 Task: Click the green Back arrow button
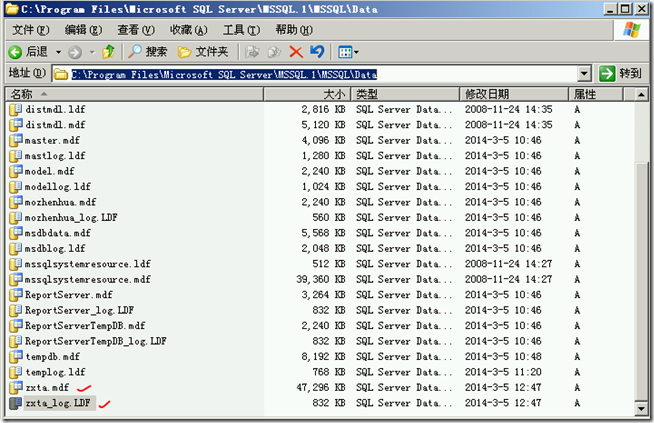coord(15,52)
